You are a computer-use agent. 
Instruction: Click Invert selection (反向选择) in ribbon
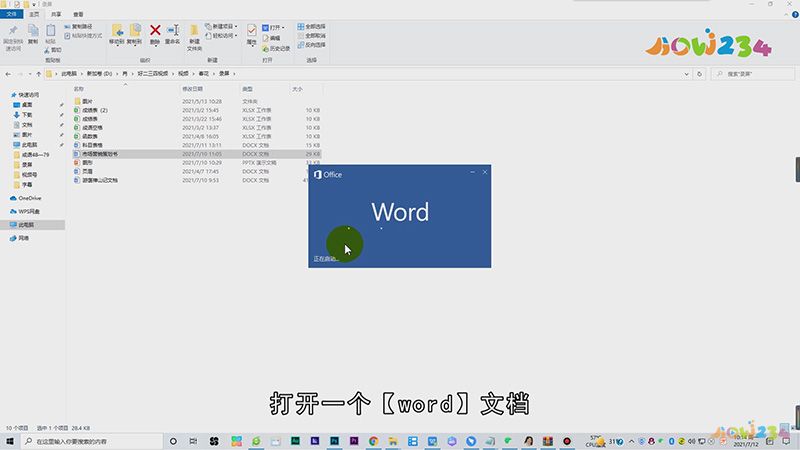coord(311,45)
